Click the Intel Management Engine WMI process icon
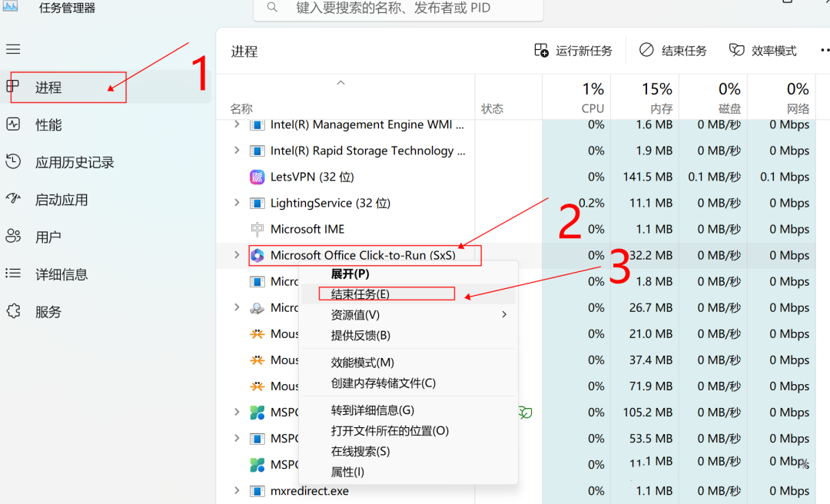The image size is (830, 504). (257, 125)
